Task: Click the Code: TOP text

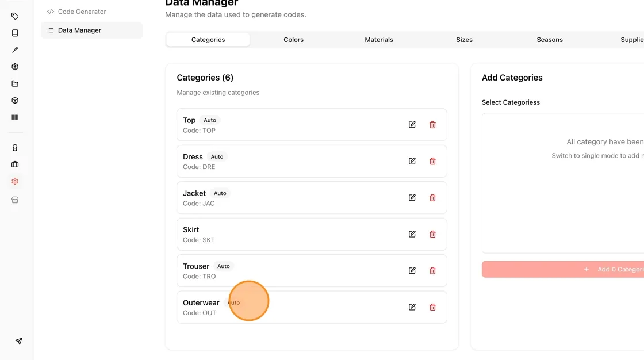Action: pos(199,131)
